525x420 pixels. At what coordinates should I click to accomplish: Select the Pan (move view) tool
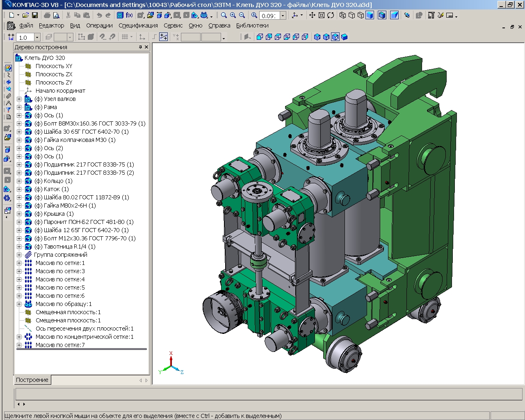pyautogui.click(x=312, y=15)
